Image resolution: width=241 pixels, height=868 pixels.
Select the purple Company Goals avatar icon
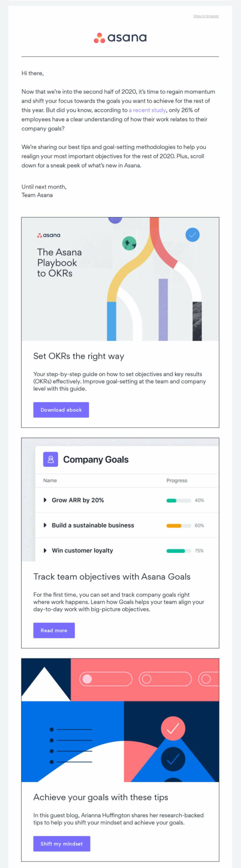click(50, 459)
